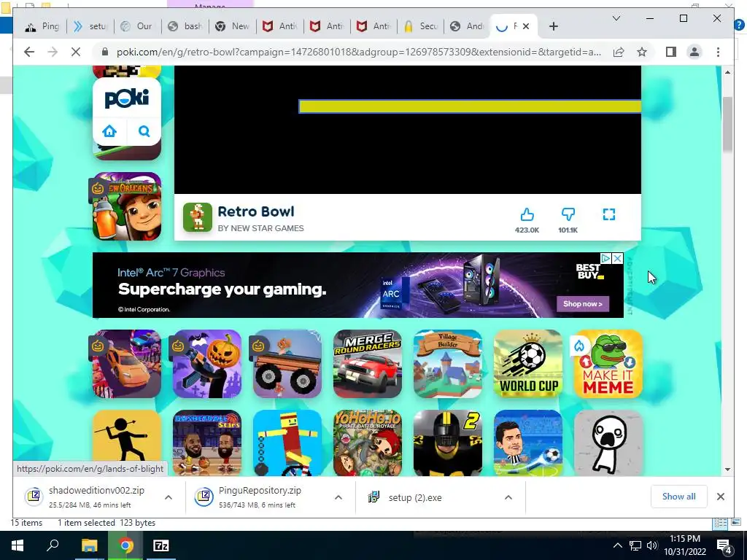
Task: Open the Make It Meme game
Action: [608, 364]
